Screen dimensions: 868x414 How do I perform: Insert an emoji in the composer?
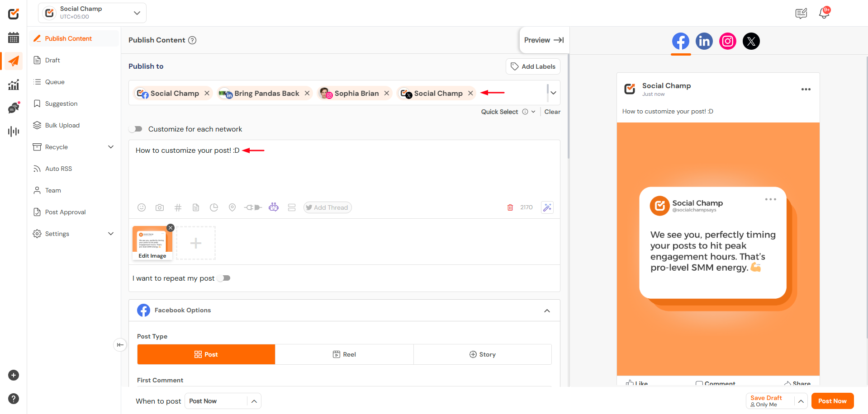click(x=142, y=207)
